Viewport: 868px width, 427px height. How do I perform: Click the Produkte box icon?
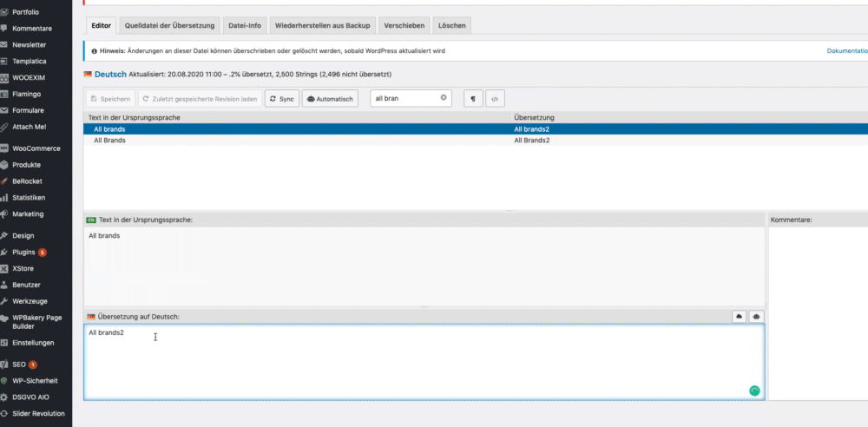tap(3, 165)
